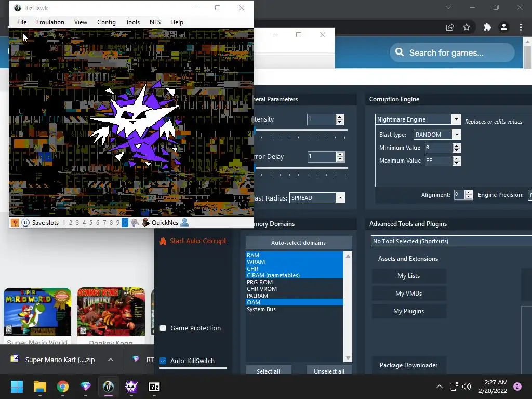Open the purple notification badge
Image resolution: width=532 pixels, height=399 pixels.
pyautogui.click(x=517, y=387)
